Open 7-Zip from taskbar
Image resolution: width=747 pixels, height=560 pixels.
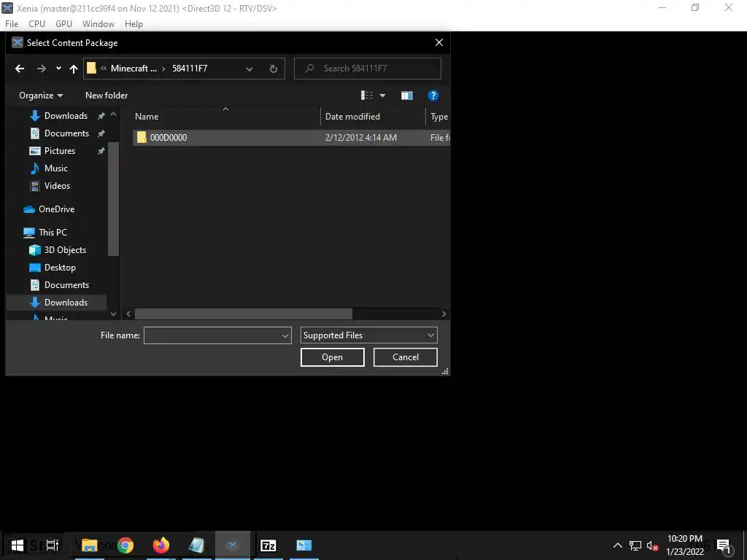[268, 545]
